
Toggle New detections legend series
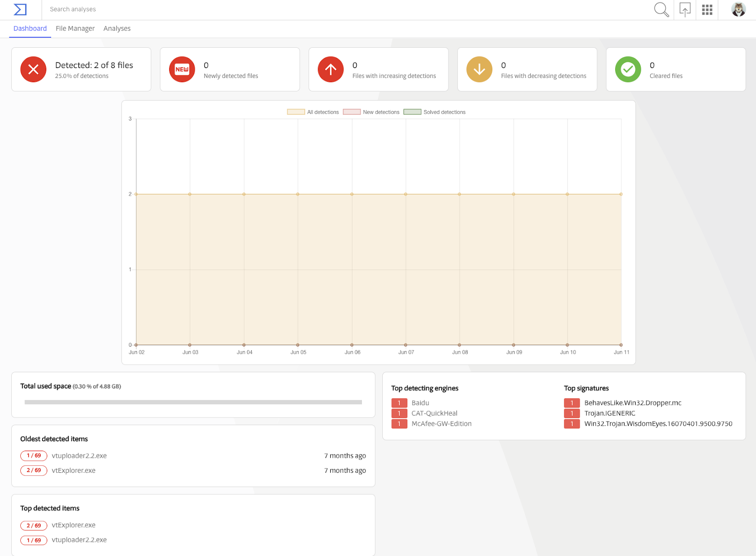coord(371,112)
